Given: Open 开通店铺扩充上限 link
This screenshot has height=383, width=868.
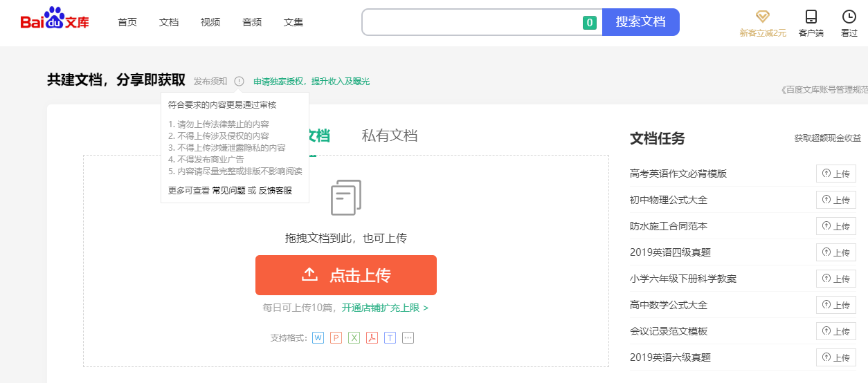Looking at the screenshot, I should (x=385, y=308).
